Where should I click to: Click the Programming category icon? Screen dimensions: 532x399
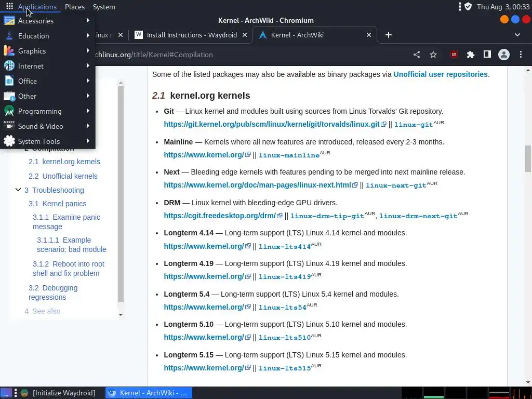click(9, 111)
